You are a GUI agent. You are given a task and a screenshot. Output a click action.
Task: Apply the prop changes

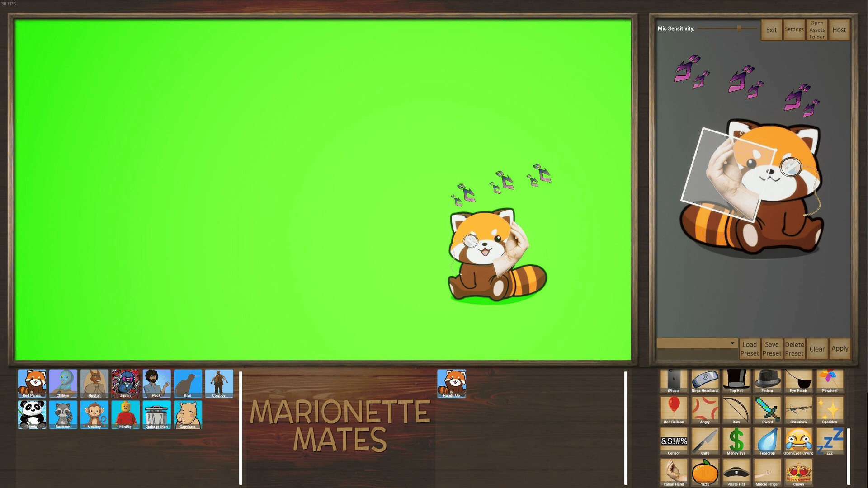[840, 349]
